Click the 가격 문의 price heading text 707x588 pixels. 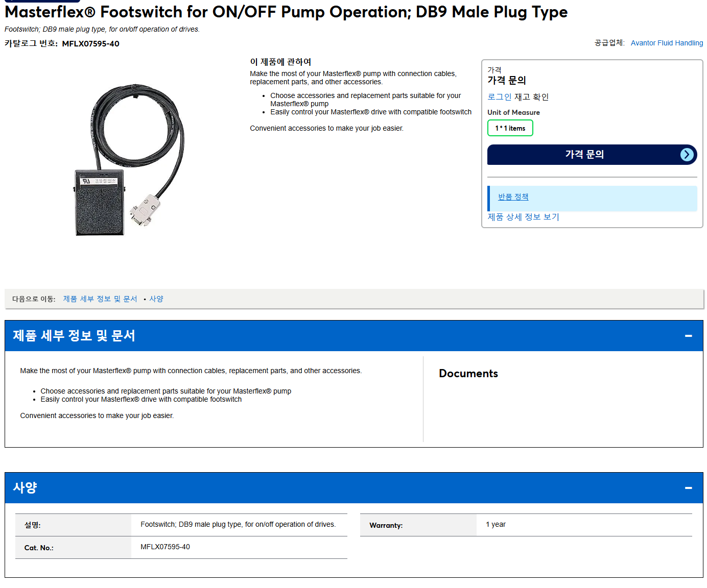point(506,80)
